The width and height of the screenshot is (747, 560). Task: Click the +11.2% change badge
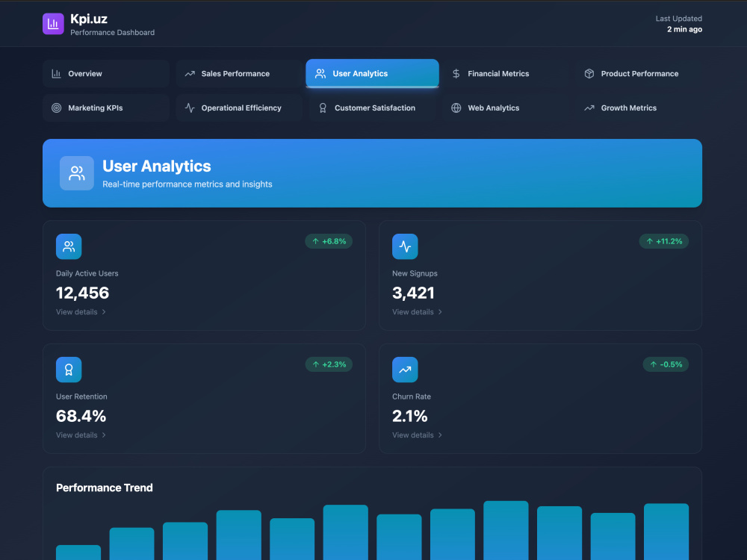663,241
